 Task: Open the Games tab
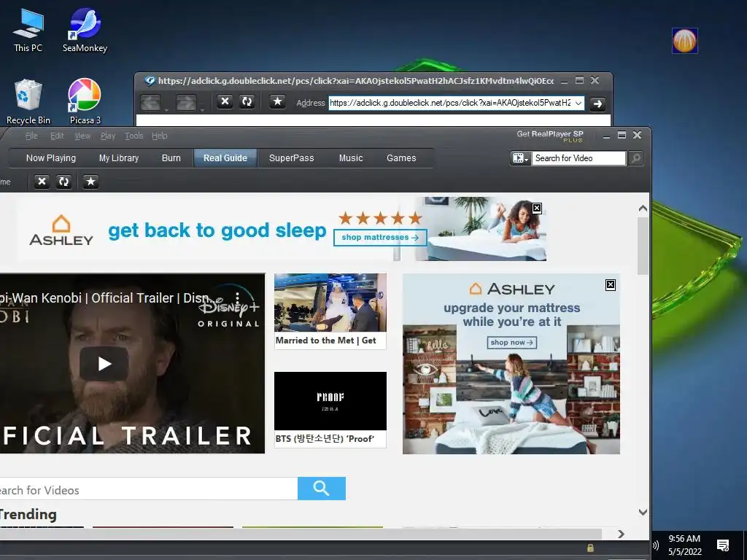click(401, 158)
